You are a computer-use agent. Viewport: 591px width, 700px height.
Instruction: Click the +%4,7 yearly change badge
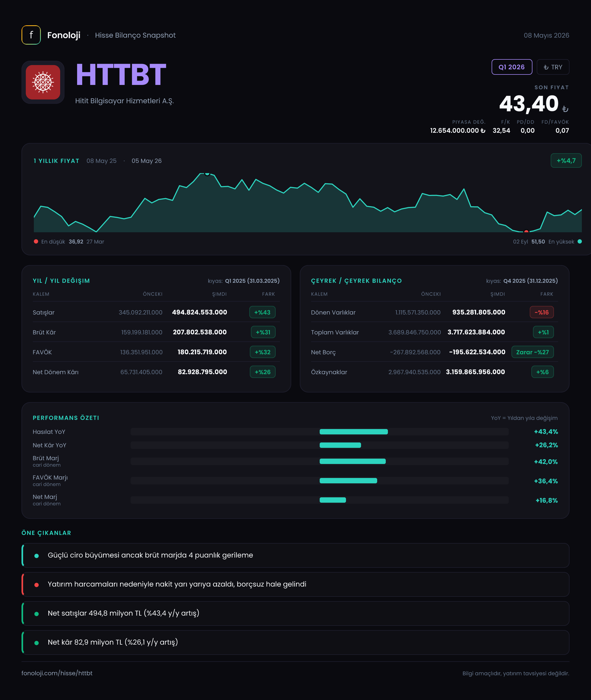pyautogui.click(x=566, y=160)
